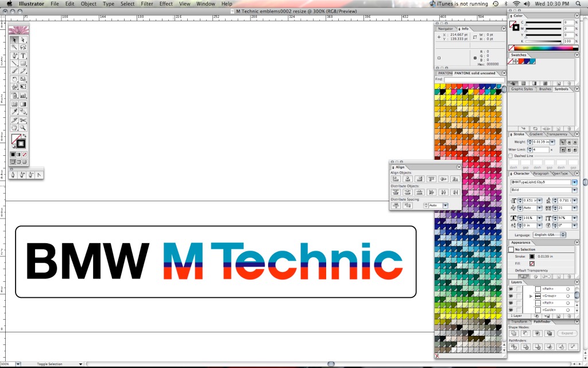Open the stroke Weight dropdown
The width and height of the screenshot is (588, 368).
point(552,142)
